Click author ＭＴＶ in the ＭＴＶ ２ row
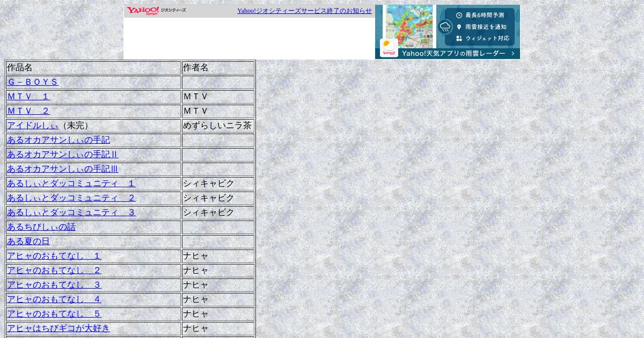Screen dimensions: 644x338 click(196, 111)
